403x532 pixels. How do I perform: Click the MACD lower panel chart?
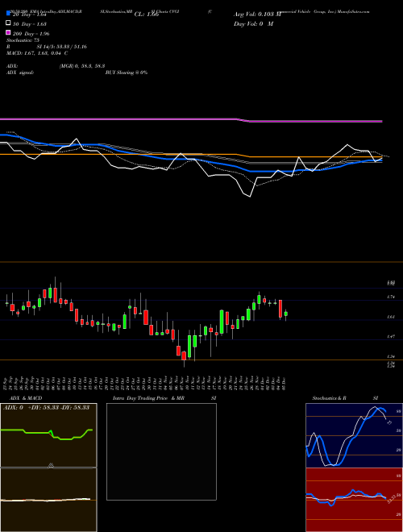click(48, 500)
